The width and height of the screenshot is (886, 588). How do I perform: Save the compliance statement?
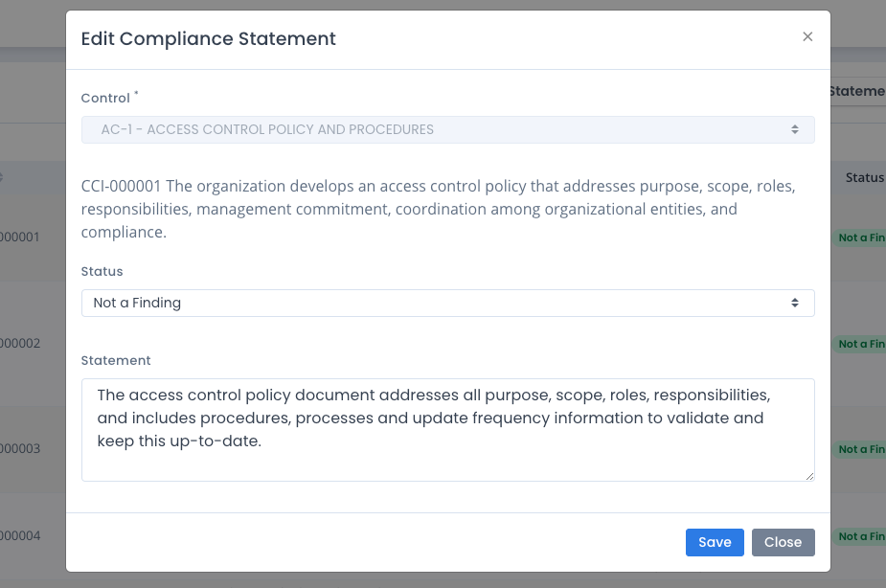[x=715, y=542]
